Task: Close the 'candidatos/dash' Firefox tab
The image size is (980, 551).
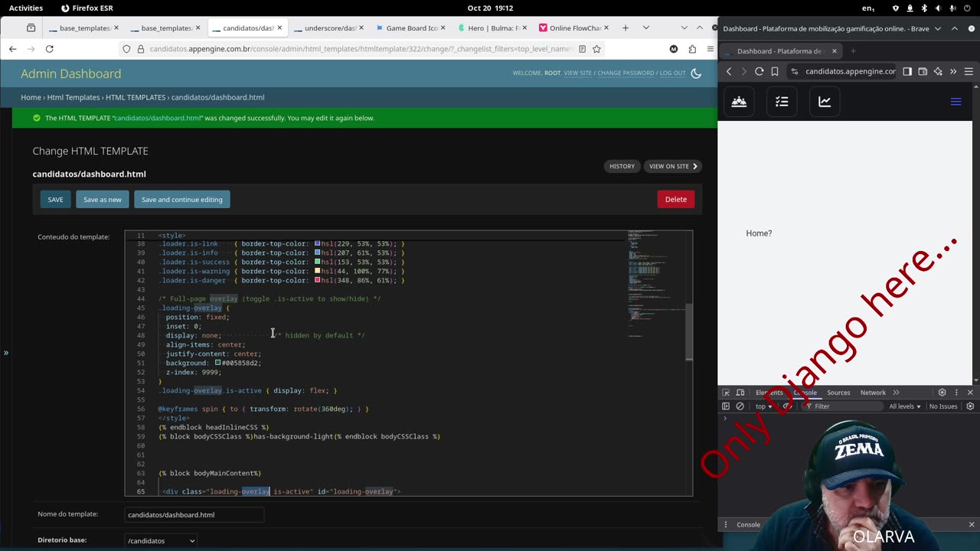Action: point(279,28)
